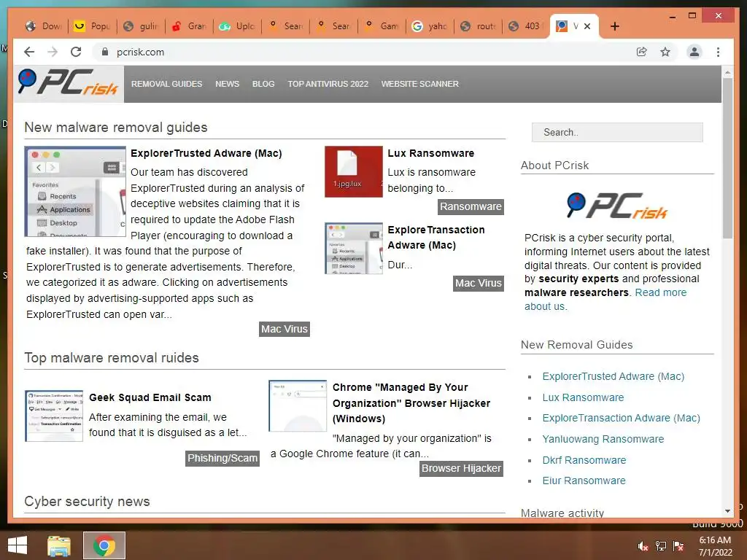Open the Action Center flag icon
Image resolution: width=747 pixels, height=560 pixels.
pyautogui.click(x=678, y=546)
